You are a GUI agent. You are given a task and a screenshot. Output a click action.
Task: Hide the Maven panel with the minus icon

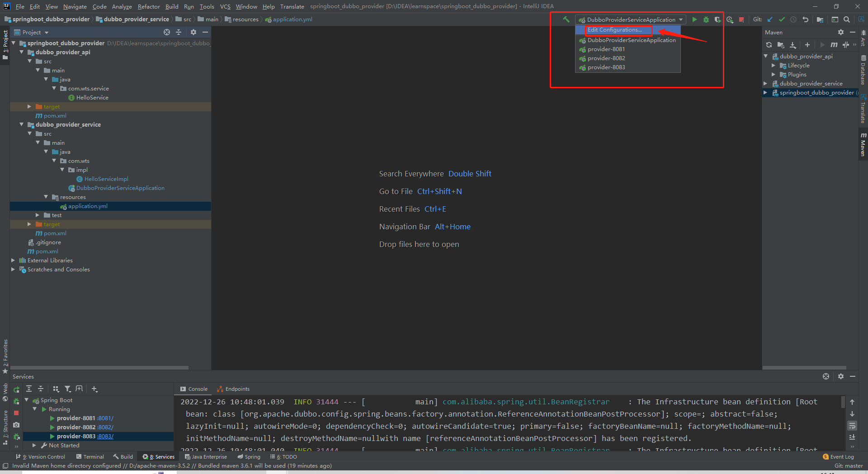click(853, 32)
